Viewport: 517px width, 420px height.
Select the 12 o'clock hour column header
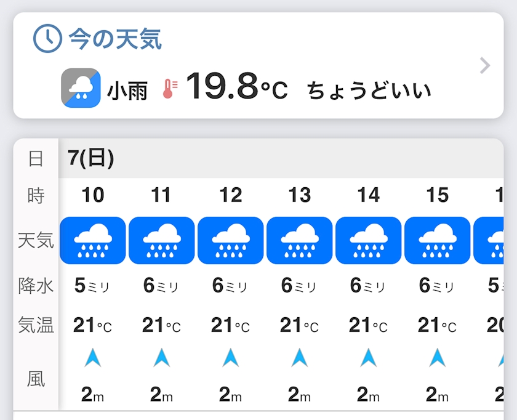231,195
